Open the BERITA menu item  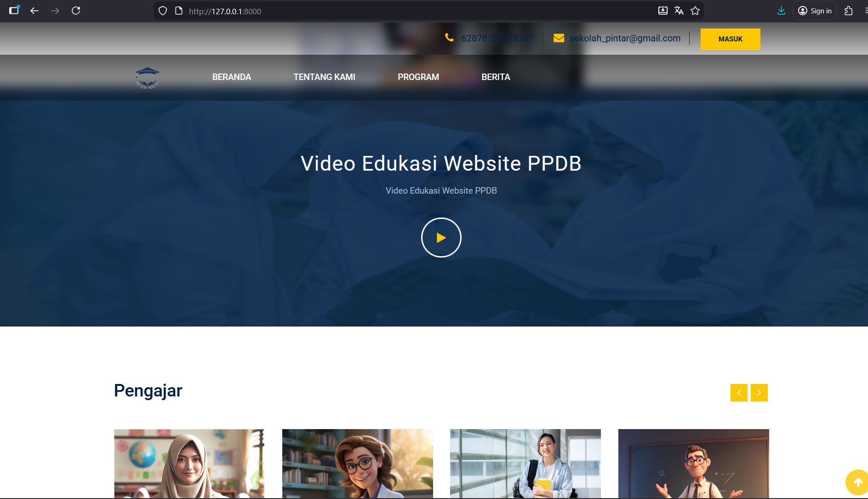[x=496, y=77]
